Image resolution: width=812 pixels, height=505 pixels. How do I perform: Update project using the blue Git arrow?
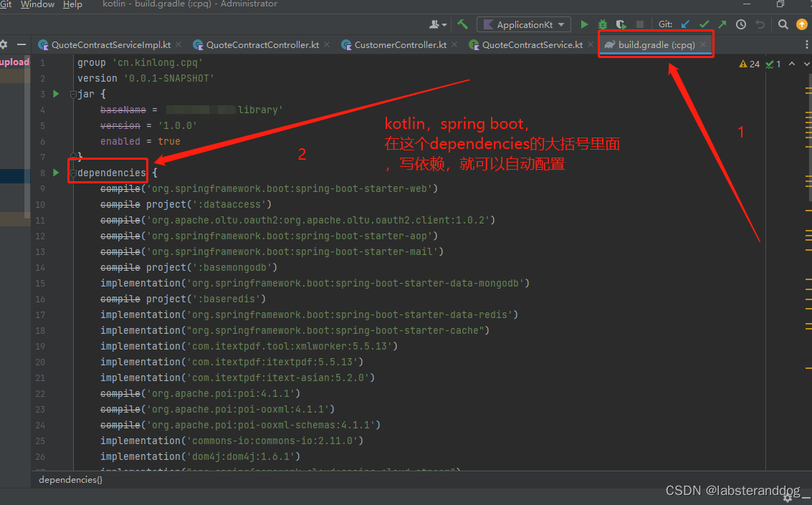click(x=684, y=24)
